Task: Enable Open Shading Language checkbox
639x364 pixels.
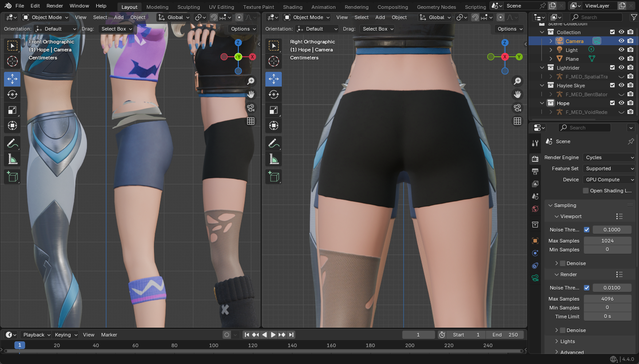Action: [586, 191]
